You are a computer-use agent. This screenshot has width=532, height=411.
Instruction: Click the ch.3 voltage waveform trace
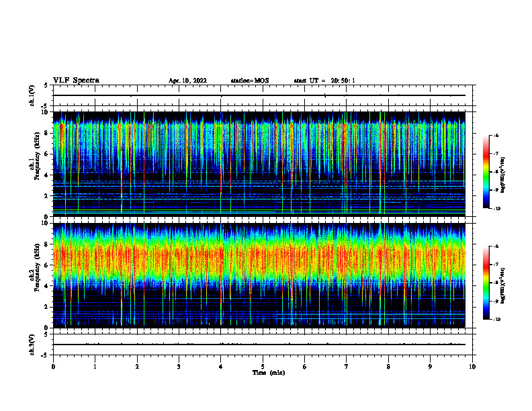point(259,345)
